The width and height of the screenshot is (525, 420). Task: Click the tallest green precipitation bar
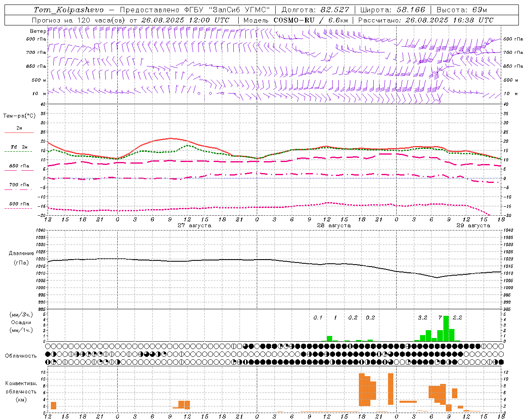click(x=446, y=329)
